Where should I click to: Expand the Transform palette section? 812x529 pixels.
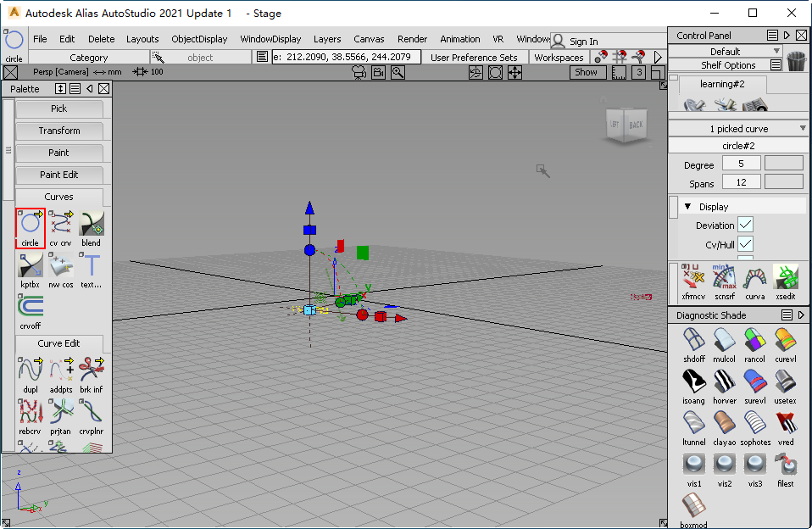pos(59,131)
